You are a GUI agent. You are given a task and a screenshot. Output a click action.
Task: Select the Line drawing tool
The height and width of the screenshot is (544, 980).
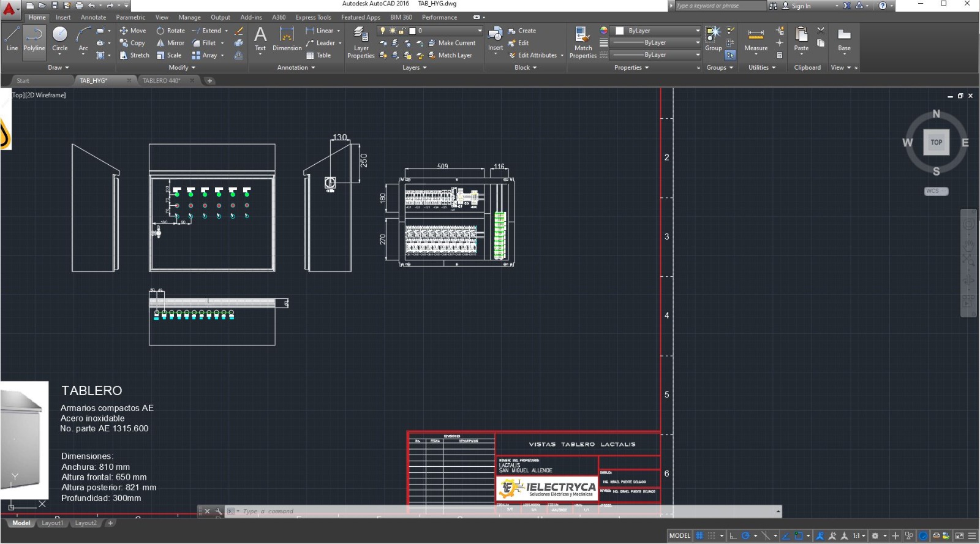pos(12,39)
